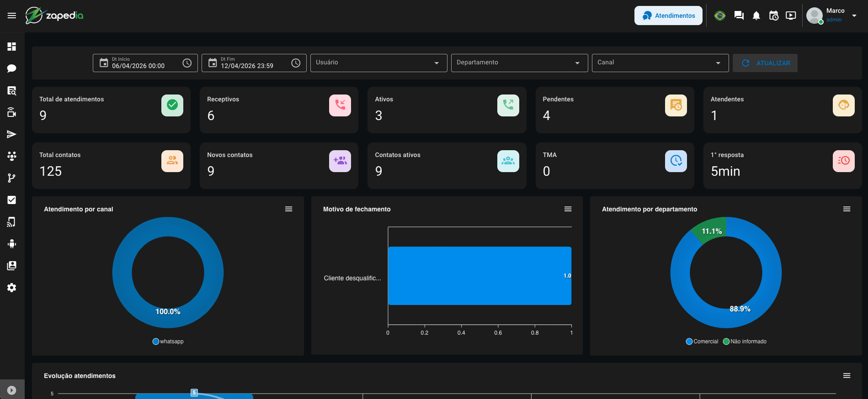Image resolution: width=868 pixels, height=399 pixels.
Task: Open Evolução atendimentos chart menu
Action: click(x=847, y=376)
